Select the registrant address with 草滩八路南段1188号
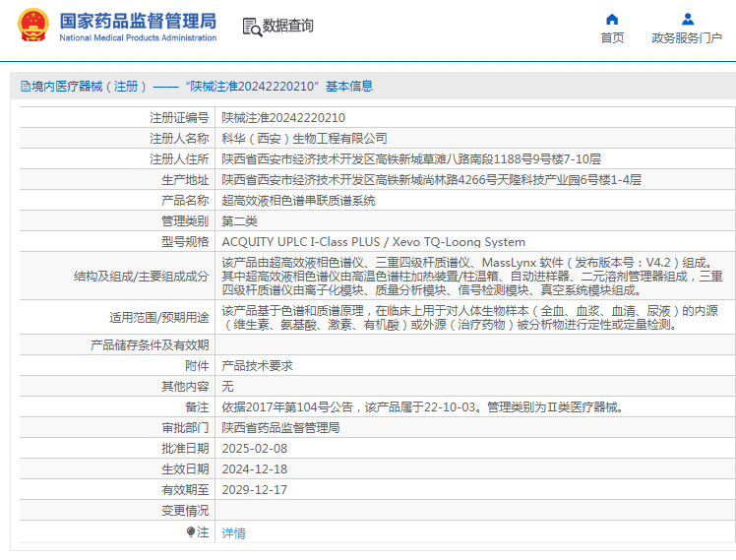The image size is (736, 560). coord(411,159)
